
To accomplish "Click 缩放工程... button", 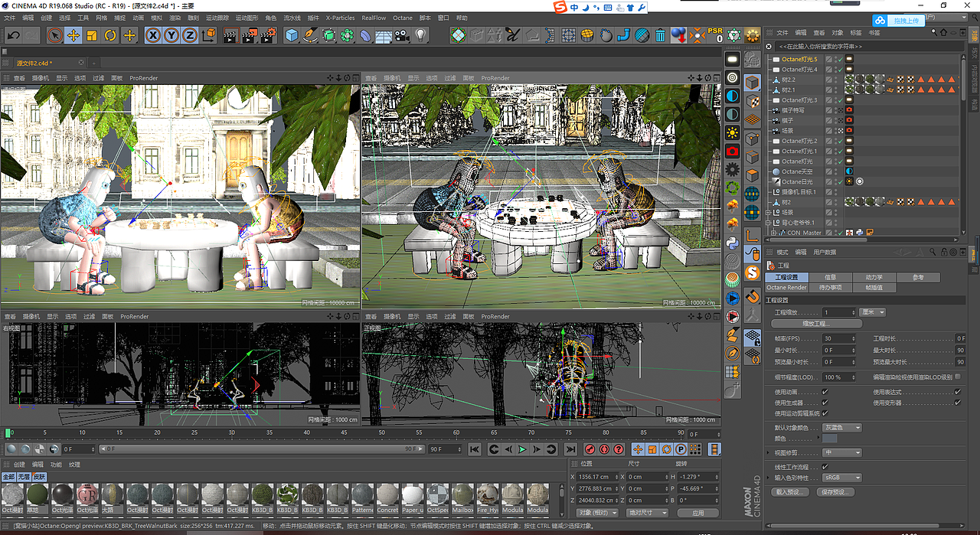I will [816, 324].
